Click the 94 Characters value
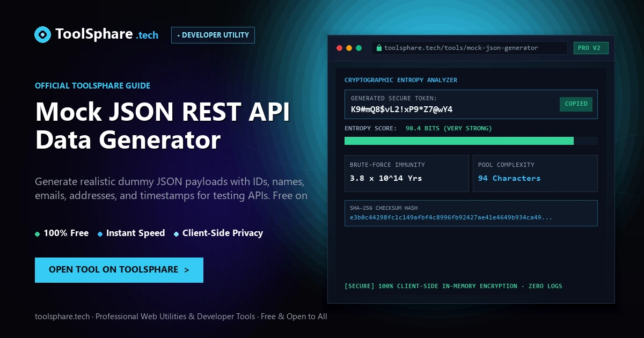The height and width of the screenshot is (338, 644). click(509, 178)
